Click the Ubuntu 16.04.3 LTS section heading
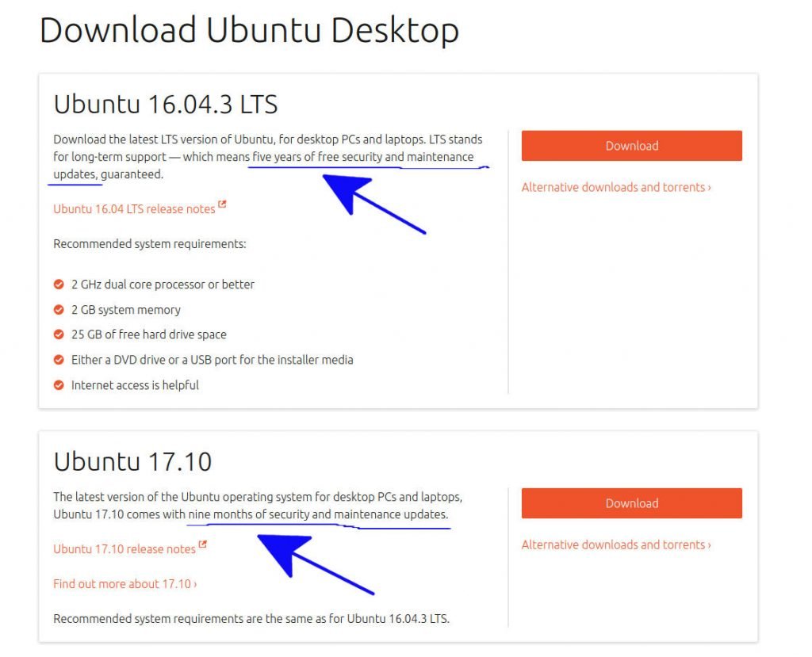This screenshot has height=657, width=812. point(165,104)
